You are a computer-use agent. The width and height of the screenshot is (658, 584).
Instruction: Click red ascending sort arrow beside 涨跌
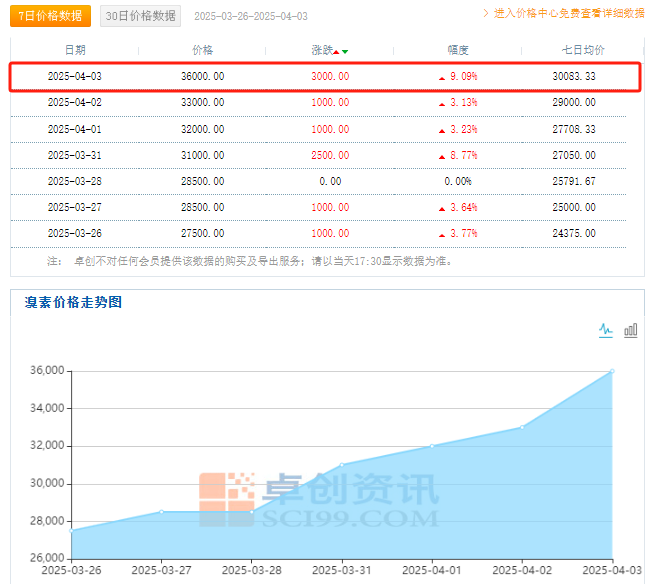[336, 51]
